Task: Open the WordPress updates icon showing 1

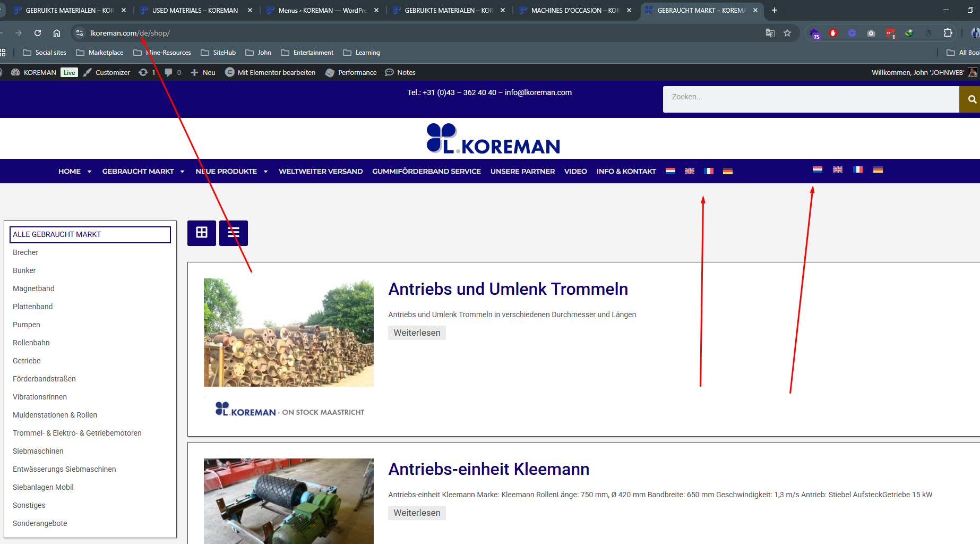Action: click(x=147, y=72)
